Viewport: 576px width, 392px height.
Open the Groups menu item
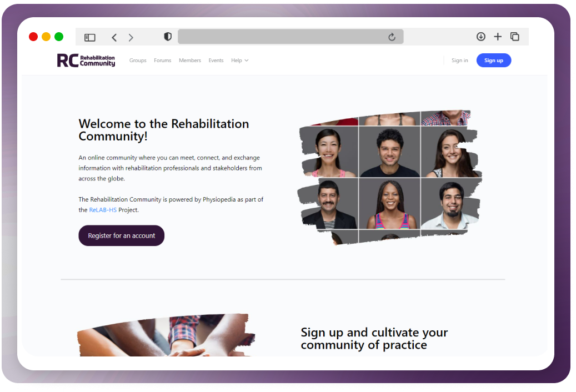[138, 60]
